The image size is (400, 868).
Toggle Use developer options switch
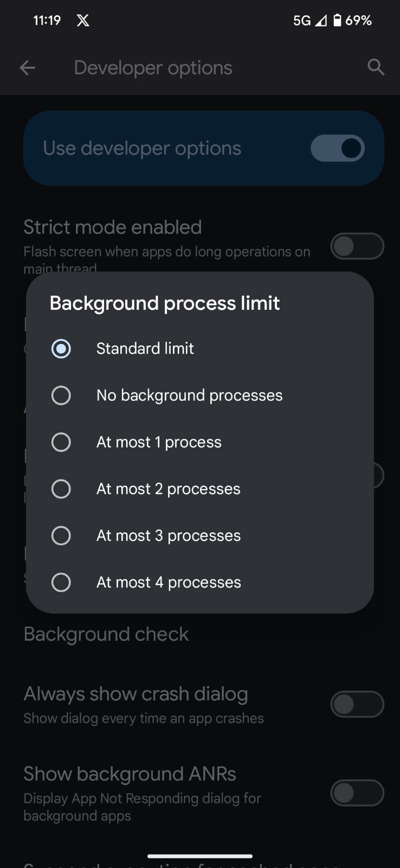pos(337,148)
